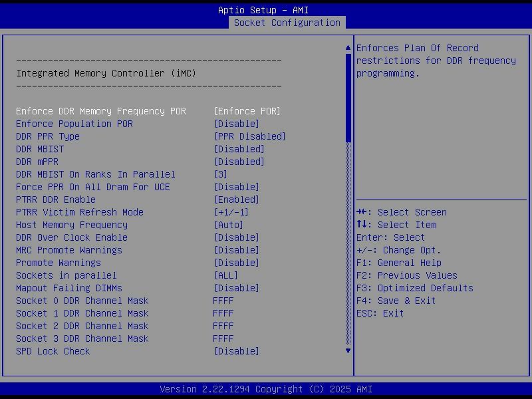The image size is (532, 399).
Task: Select Socket 0 DDR Channel Mask
Action: coord(82,301)
